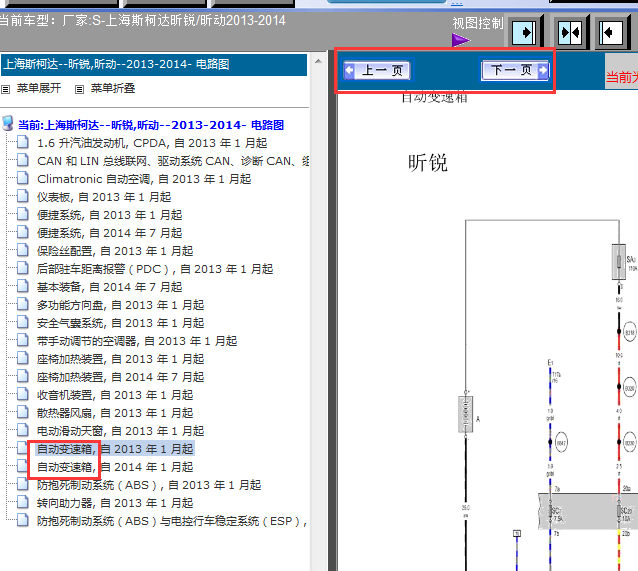Open 带手动调节的空调器 entry
Image resolution: width=638 pixels, height=571 pixels.
point(137,341)
